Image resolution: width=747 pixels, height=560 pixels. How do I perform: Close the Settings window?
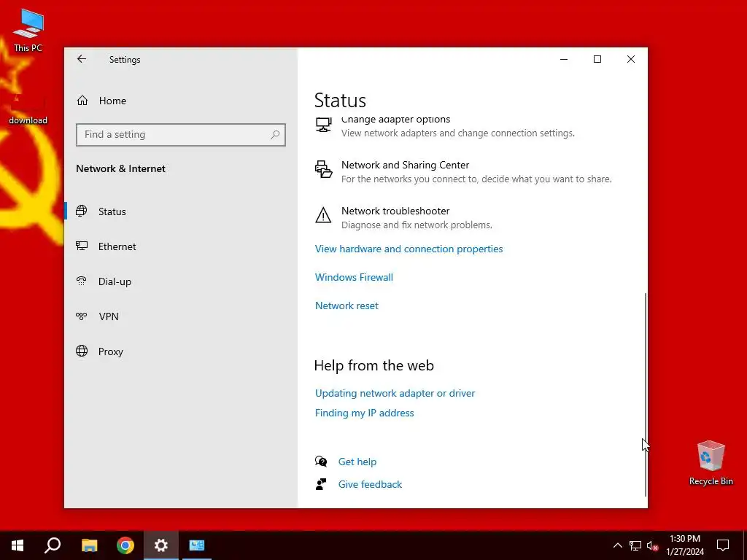coord(631,59)
